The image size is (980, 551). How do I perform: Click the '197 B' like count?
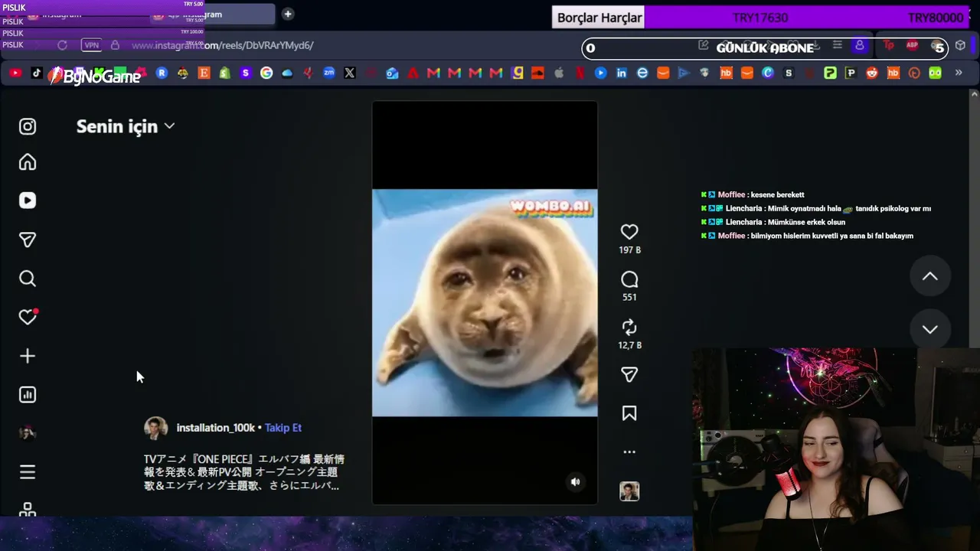pos(629,250)
